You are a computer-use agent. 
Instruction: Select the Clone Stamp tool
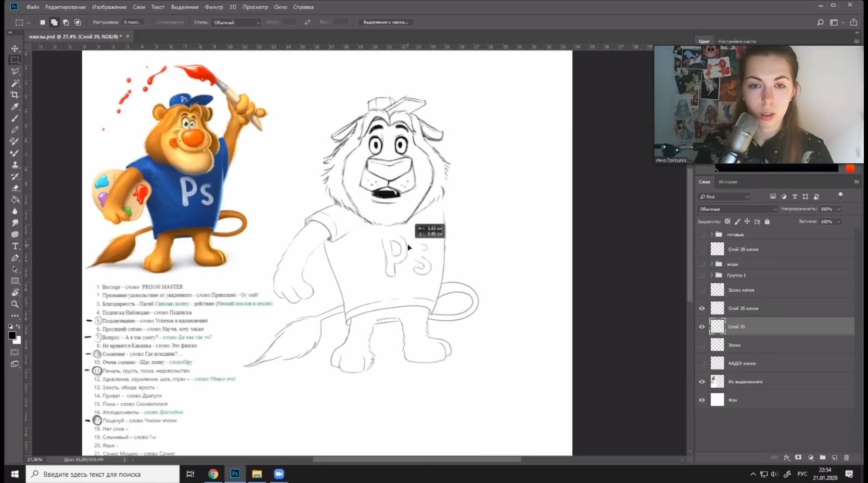click(15, 164)
